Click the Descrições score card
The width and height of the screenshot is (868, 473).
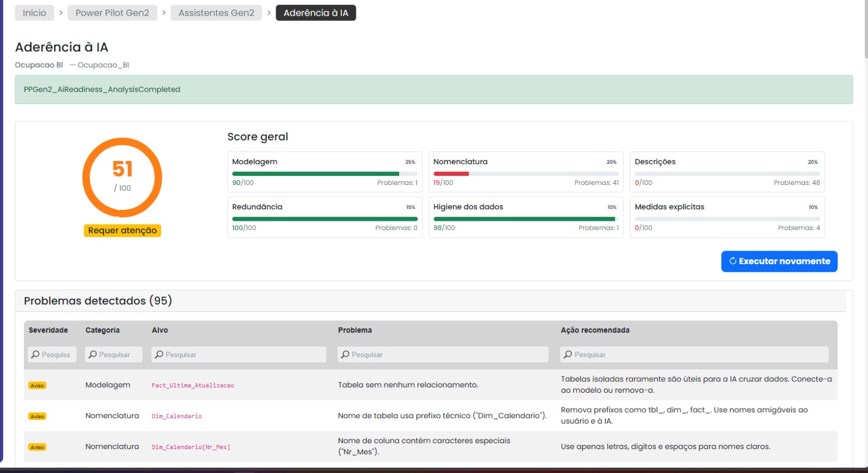727,172
